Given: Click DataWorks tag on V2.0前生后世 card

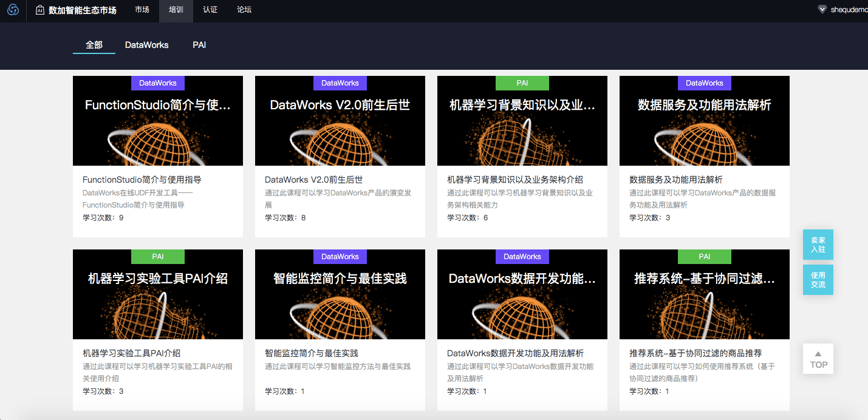Looking at the screenshot, I should click(340, 83).
